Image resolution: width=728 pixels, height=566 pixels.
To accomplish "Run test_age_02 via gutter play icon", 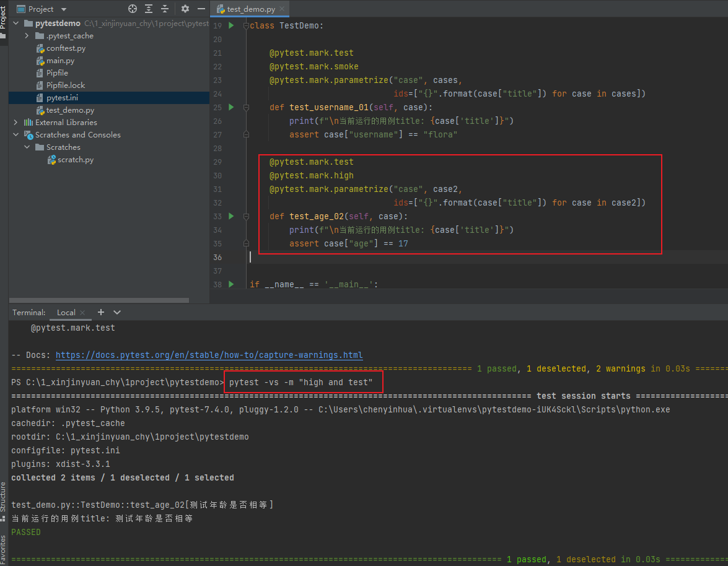I will 230,216.
